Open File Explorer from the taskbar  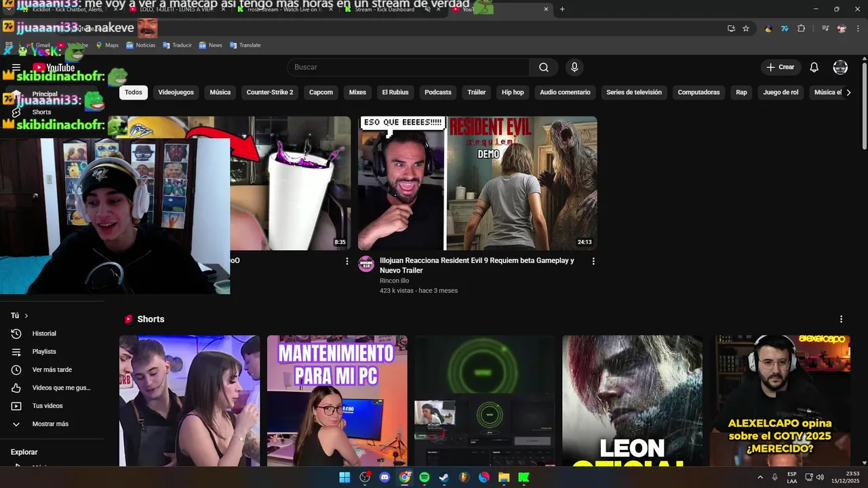504,477
